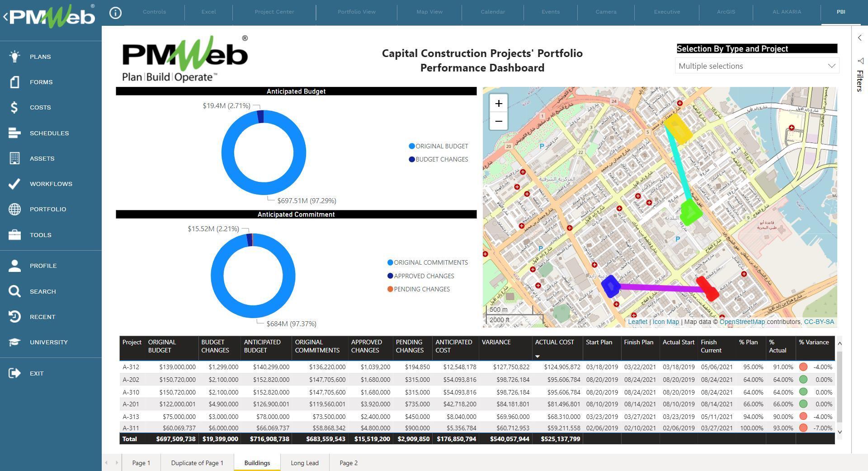Open the CC-BY-SA license link
The width and height of the screenshot is (868, 471).
coord(819,322)
